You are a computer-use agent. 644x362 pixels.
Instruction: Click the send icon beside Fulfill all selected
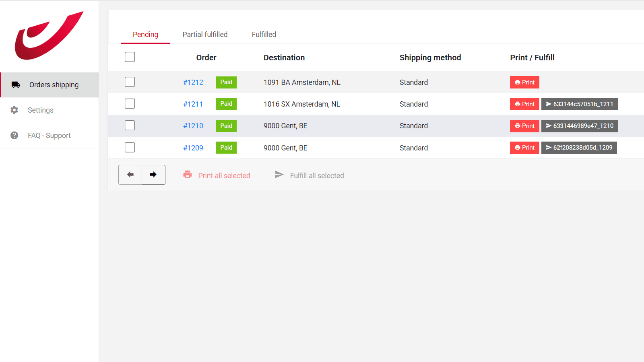(279, 175)
